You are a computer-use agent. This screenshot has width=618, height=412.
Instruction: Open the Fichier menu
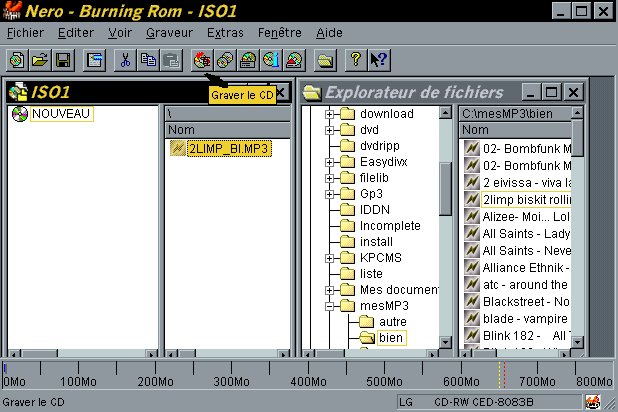pos(25,33)
